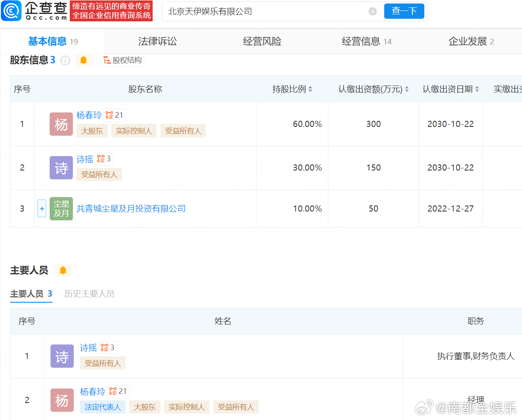
Task: Open 杨春玲 link in 主要人员 table
Action: (92, 391)
